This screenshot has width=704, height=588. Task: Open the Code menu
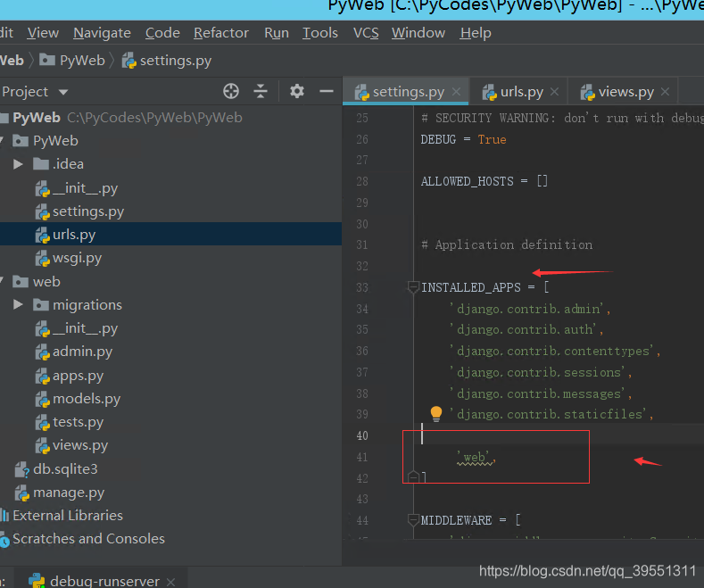162,33
